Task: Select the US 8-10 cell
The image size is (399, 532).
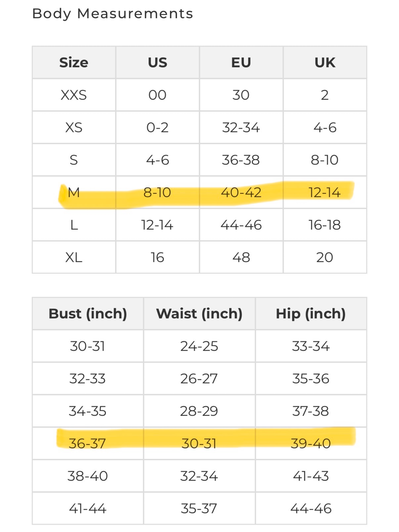Action: pyautogui.click(x=157, y=192)
